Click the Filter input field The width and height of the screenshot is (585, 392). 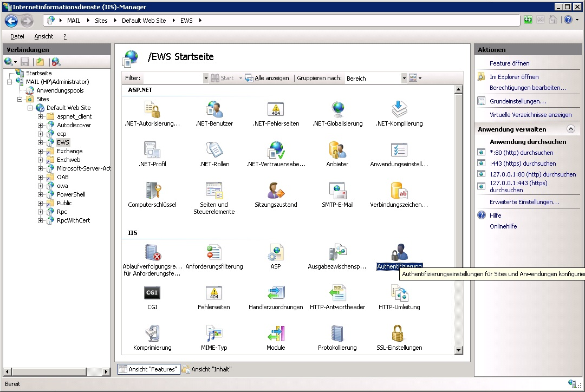pos(168,78)
